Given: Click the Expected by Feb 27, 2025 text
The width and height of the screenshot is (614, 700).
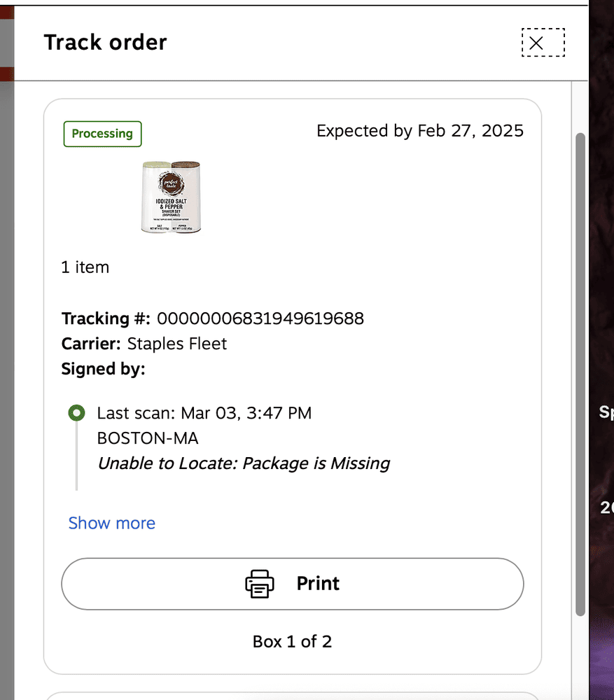Looking at the screenshot, I should [x=420, y=131].
